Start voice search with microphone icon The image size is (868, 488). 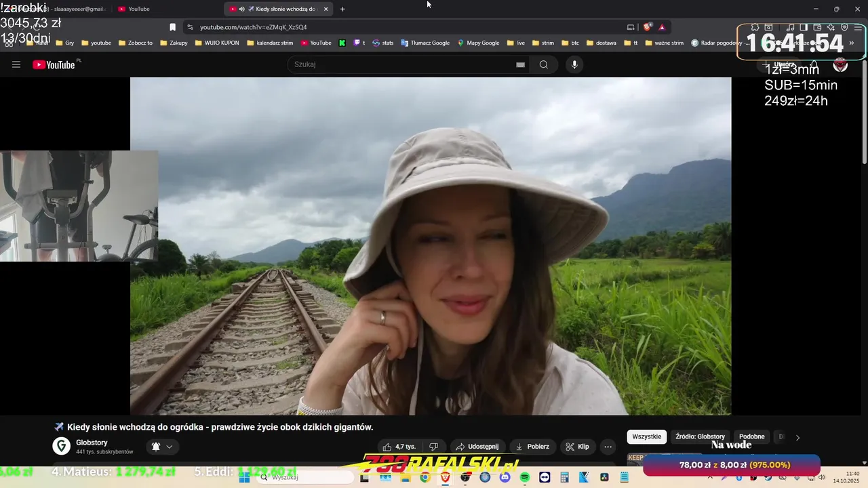pyautogui.click(x=574, y=64)
